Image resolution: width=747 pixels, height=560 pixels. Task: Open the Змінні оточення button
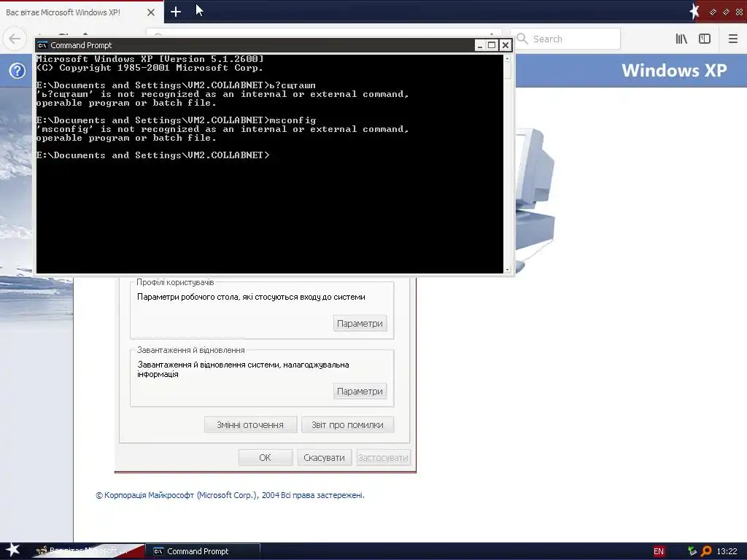(250, 425)
